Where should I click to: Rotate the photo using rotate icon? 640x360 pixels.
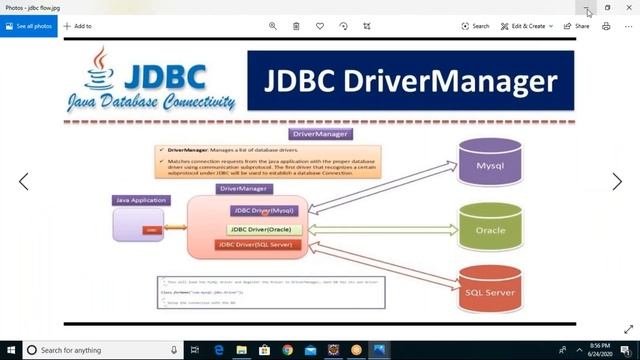344,26
